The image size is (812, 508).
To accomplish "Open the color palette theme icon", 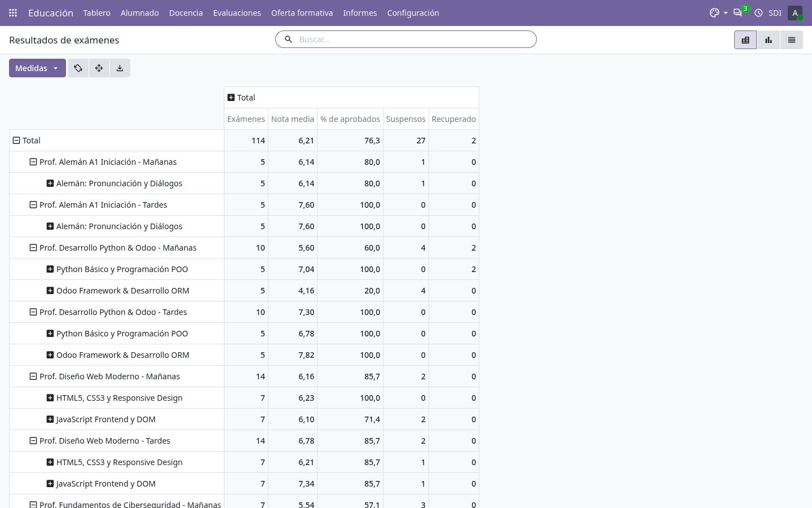I will coord(718,12).
